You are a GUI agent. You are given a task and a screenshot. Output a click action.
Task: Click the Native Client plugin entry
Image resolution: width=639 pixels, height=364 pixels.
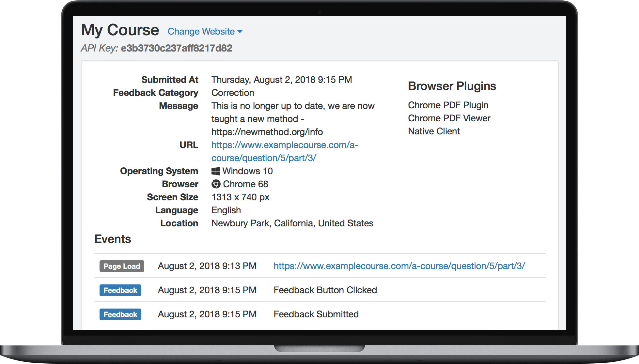coord(434,131)
